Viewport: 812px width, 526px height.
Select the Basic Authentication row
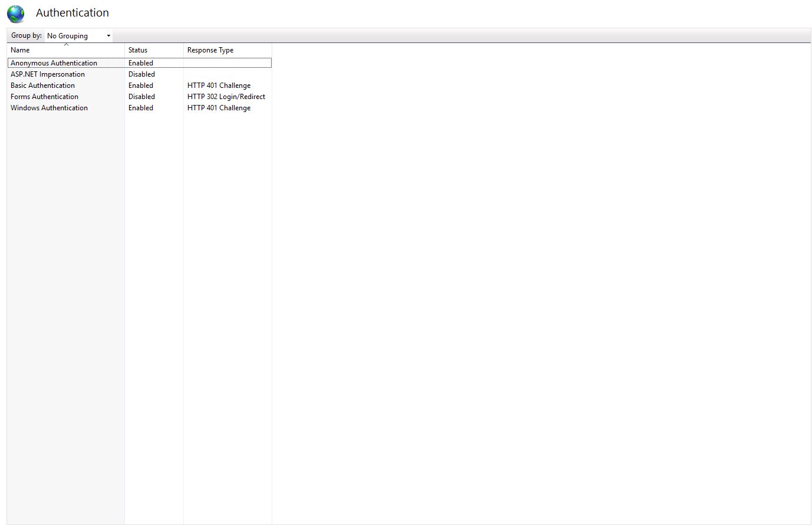(x=140, y=86)
